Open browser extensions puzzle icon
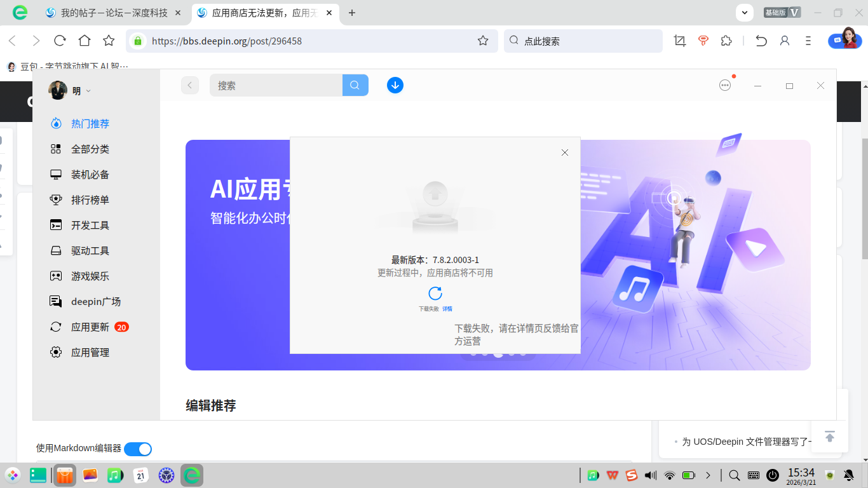The image size is (868, 488). pyautogui.click(x=726, y=41)
